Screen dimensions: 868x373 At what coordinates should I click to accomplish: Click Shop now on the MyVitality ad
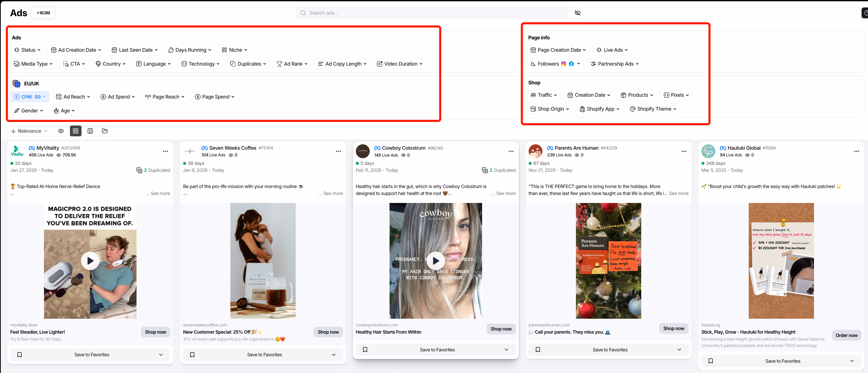pyautogui.click(x=155, y=332)
